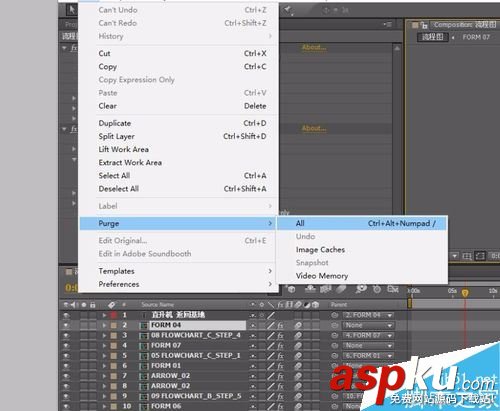Click label color swatch of FORM 04 layer
This screenshot has height=411, width=500.
(114, 325)
